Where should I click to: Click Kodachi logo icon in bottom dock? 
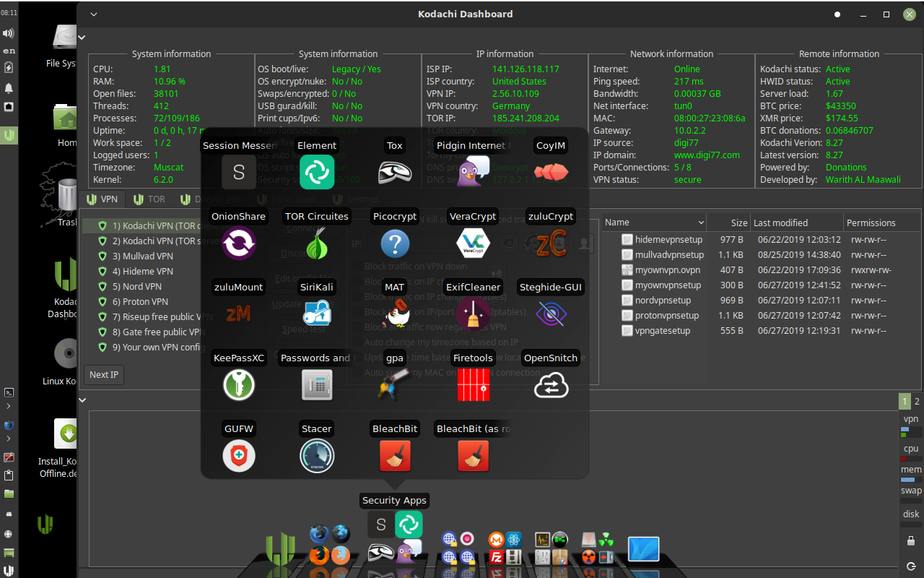pyautogui.click(x=280, y=548)
